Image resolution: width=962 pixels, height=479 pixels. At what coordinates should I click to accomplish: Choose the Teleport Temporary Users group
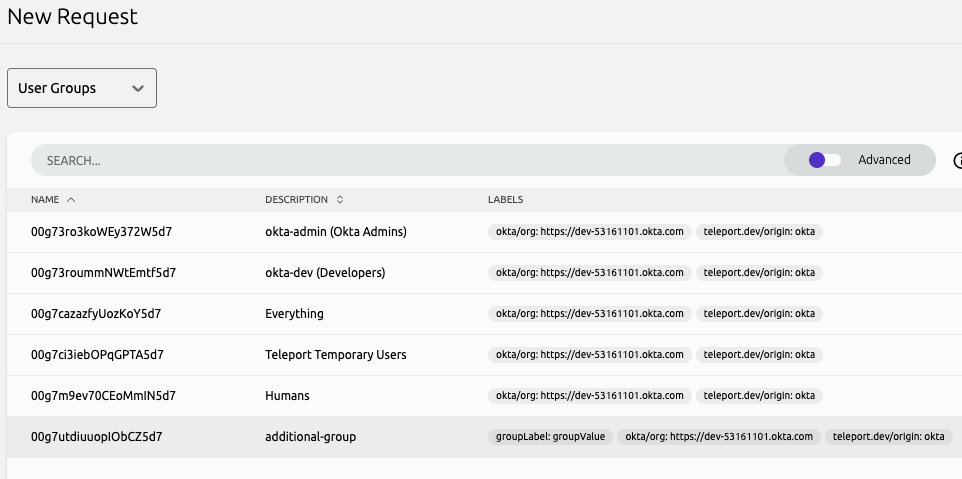[335, 355]
